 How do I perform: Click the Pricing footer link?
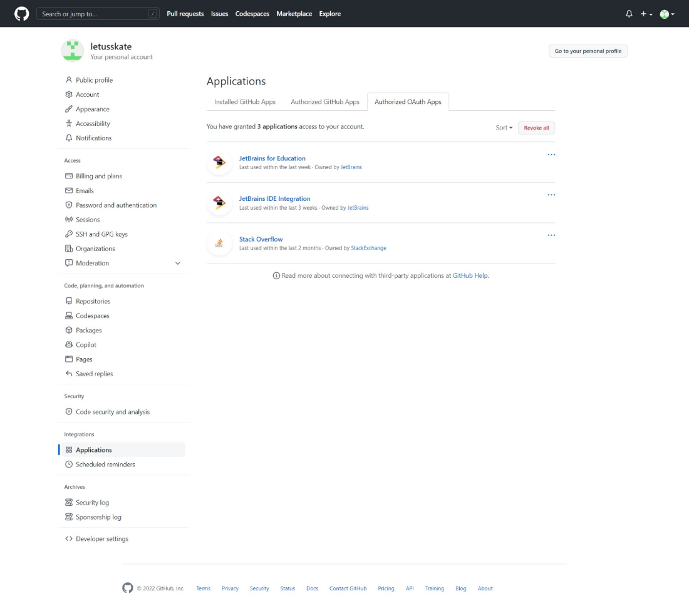pos(386,588)
